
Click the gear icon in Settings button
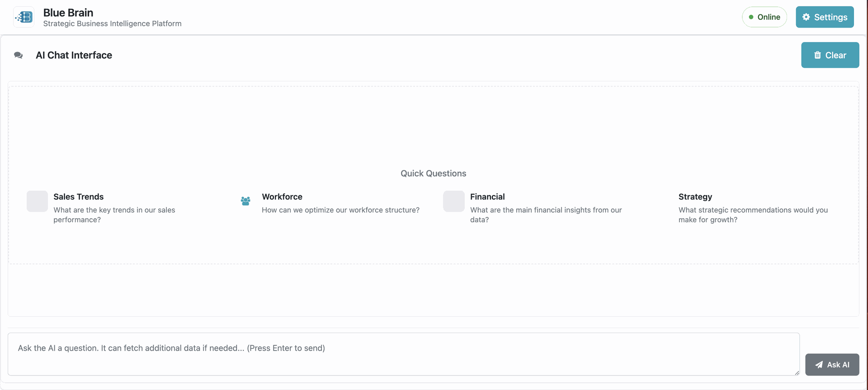coord(806,17)
